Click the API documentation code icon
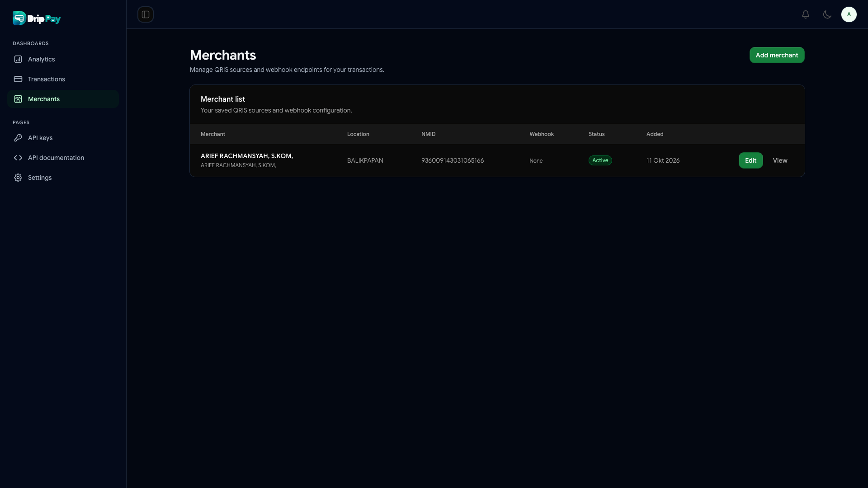Image resolution: width=868 pixels, height=488 pixels. (18, 158)
